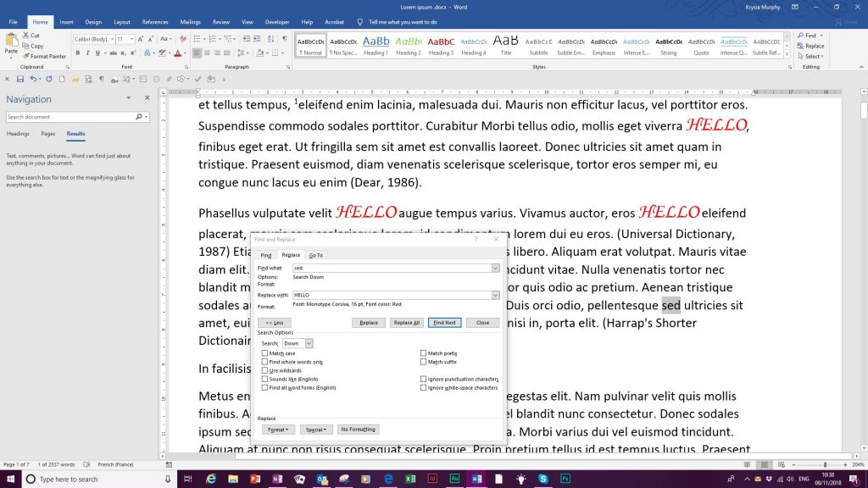Check Use wildcards option
This screenshot has height=488, width=868.
pyautogui.click(x=264, y=370)
